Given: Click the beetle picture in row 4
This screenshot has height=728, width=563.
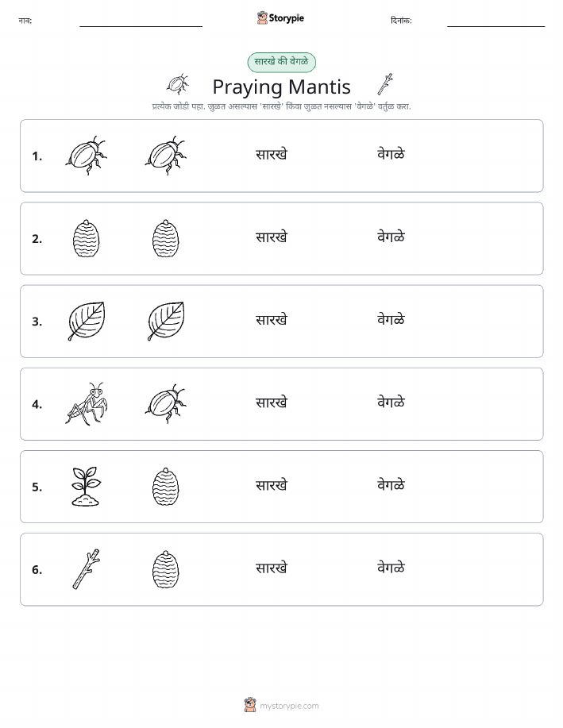Looking at the screenshot, I should (165, 404).
